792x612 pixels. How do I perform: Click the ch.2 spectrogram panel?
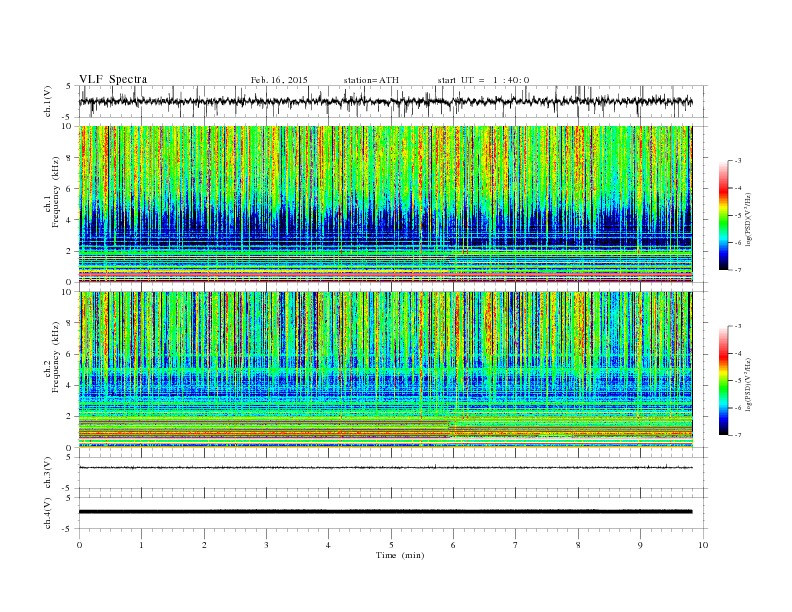click(x=386, y=369)
